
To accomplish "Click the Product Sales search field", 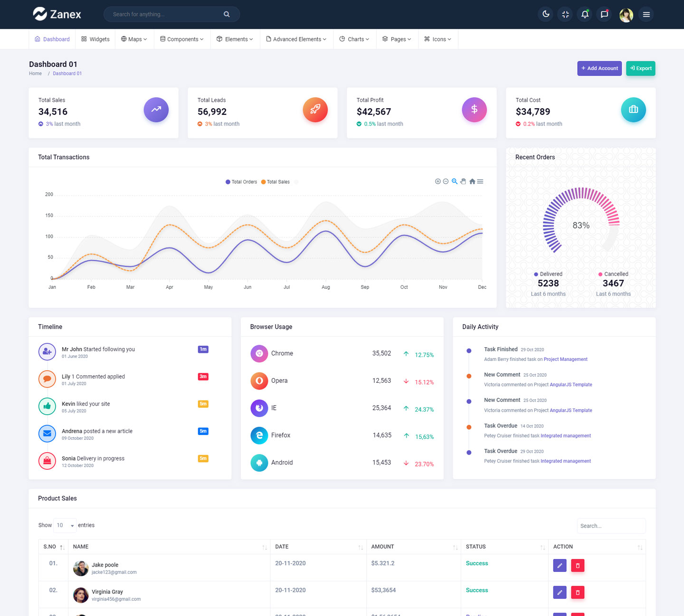I will [x=611, y=526].
